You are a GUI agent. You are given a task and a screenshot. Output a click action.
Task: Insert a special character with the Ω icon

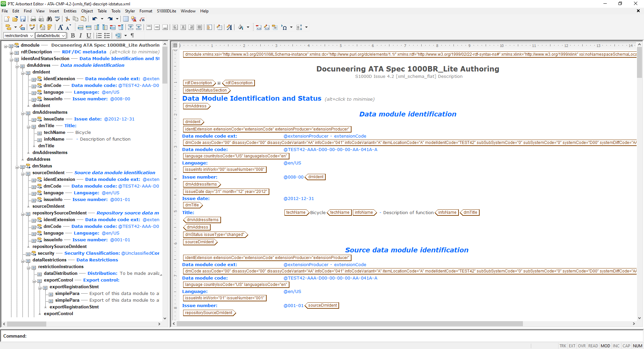(284, 27)
